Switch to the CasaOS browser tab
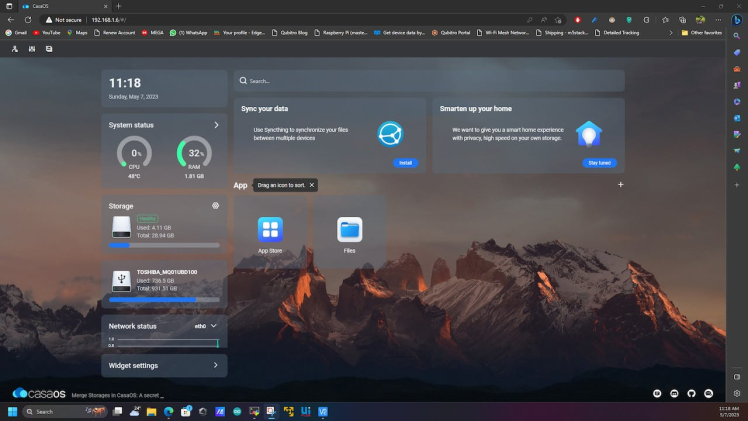 coord(64,6)
